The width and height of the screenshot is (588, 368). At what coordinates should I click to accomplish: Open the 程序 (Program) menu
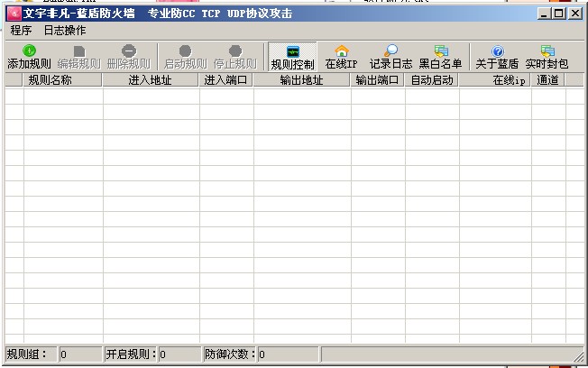pos(21,31)
